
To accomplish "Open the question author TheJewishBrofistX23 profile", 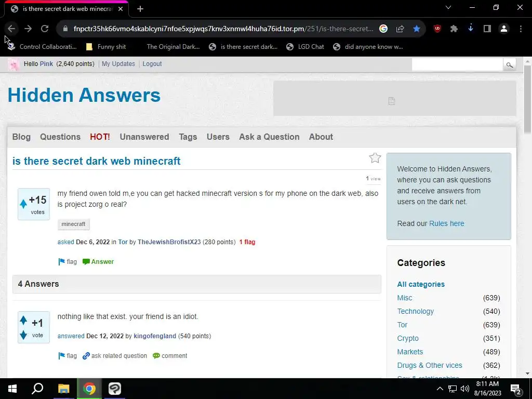I will pos(169,242).
